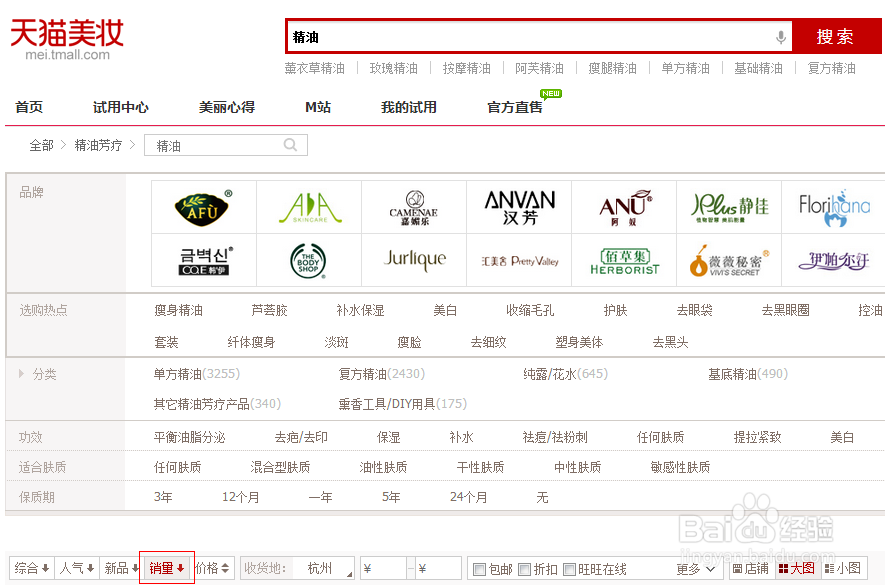This screenshot has height=587, width=885.
Task: Select the Jurlique brand logo
Action: click(414, 260)
